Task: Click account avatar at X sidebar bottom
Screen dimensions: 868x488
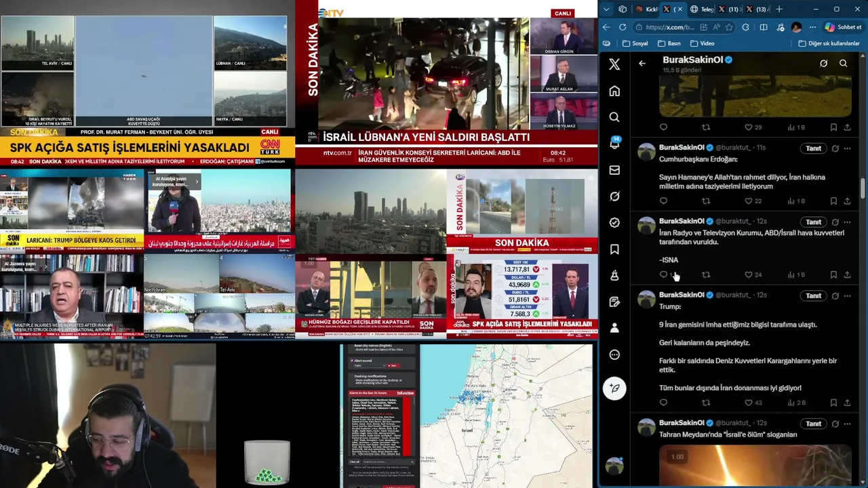Action: 614,466
